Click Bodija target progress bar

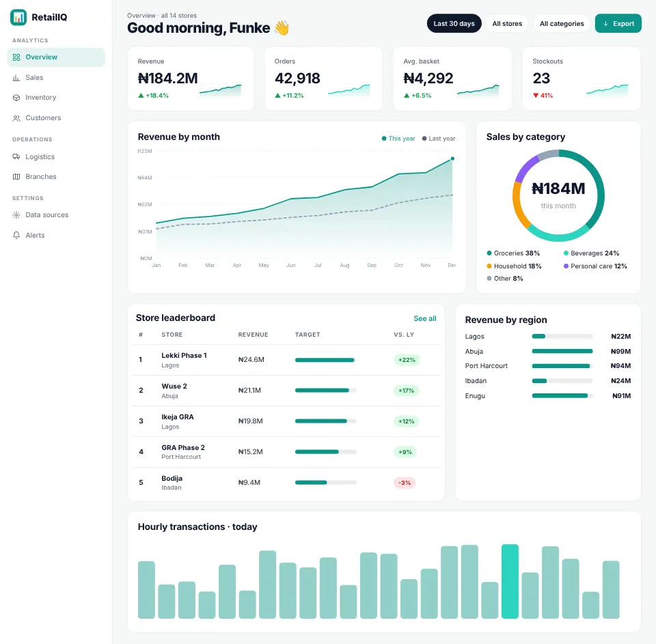point(325,483)
